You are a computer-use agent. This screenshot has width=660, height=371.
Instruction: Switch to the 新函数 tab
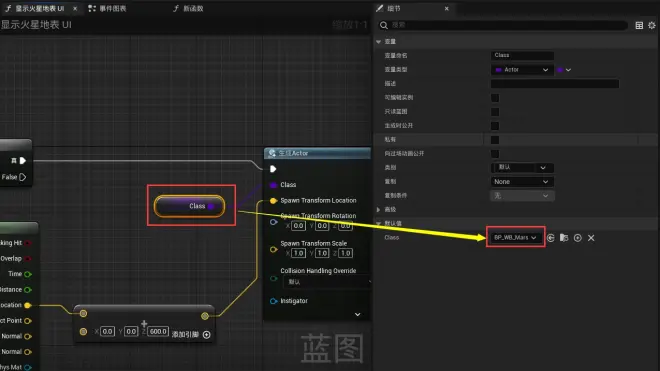(x=189, y=8)
